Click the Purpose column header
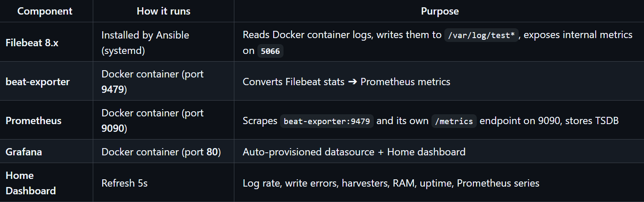The height and width of the screenshot is (202, 644). 440,11
